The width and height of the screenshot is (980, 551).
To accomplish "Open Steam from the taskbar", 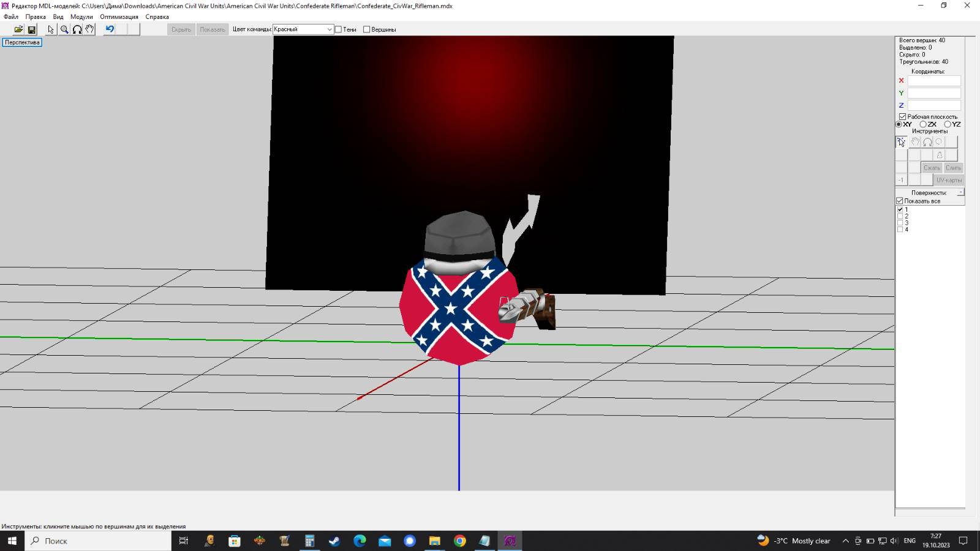I will [334, 541].
